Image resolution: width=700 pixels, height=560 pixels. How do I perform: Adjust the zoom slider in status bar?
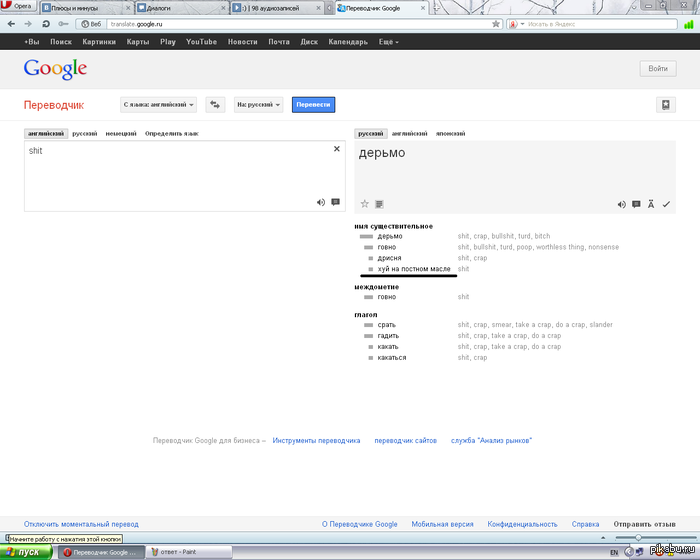[638, 538]
